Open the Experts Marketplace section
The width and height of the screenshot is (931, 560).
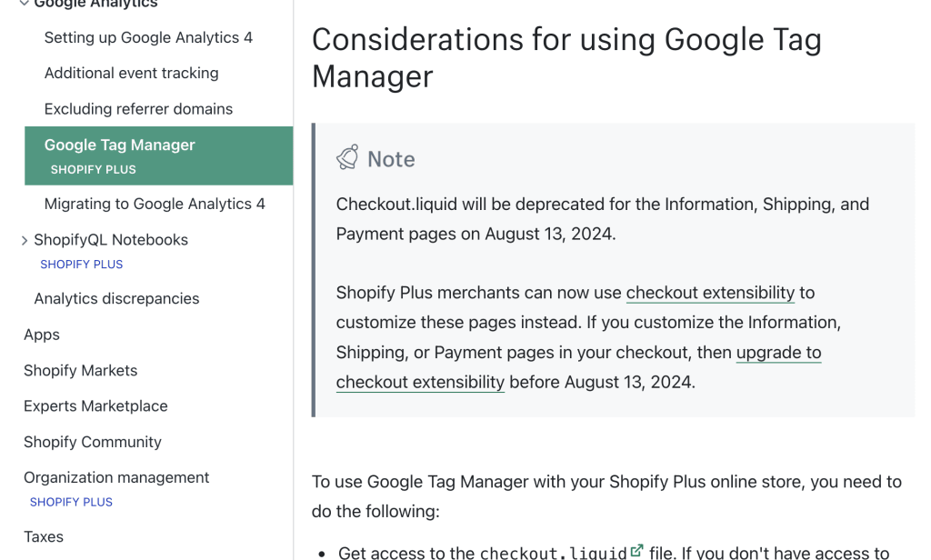tap(95, 406)
